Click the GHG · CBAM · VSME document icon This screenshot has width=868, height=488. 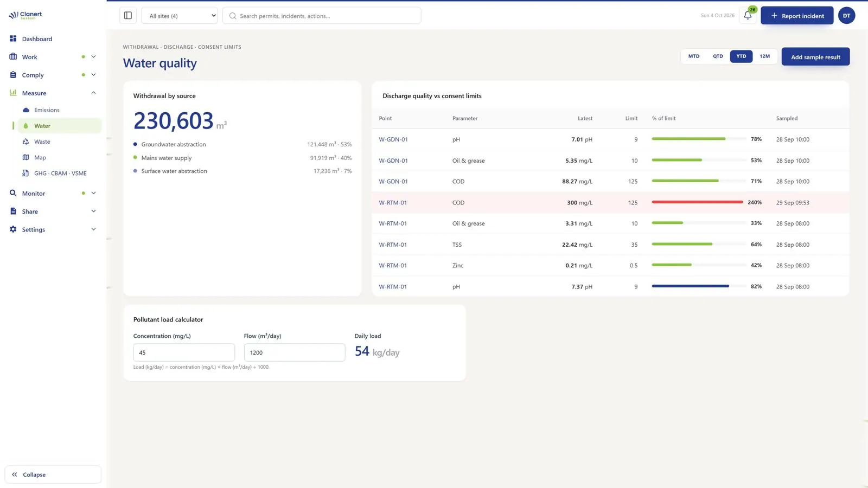(x=25, y=174)
